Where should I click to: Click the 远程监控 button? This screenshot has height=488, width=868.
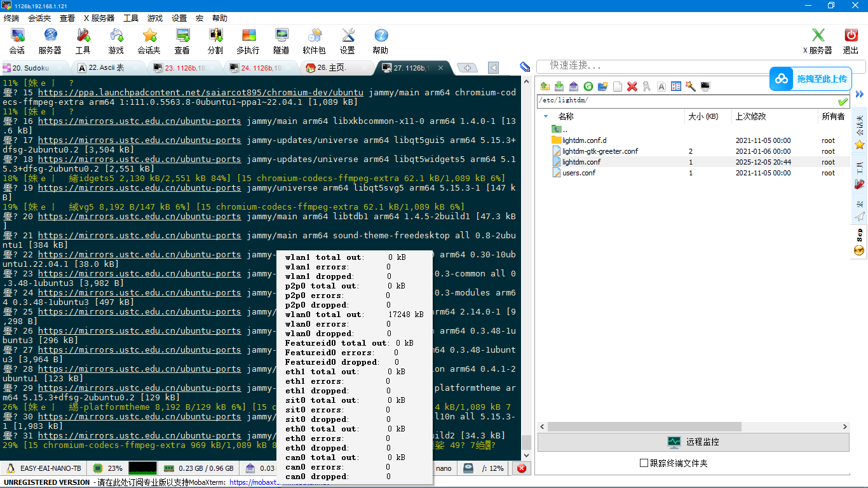point(693,442)
